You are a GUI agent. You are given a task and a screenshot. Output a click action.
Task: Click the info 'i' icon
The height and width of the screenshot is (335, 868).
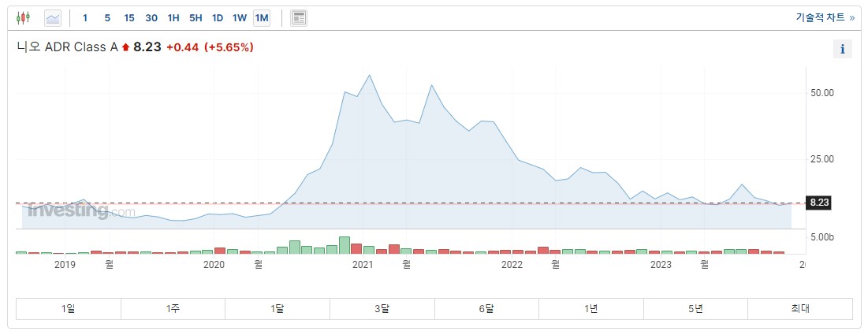(843, 49)
